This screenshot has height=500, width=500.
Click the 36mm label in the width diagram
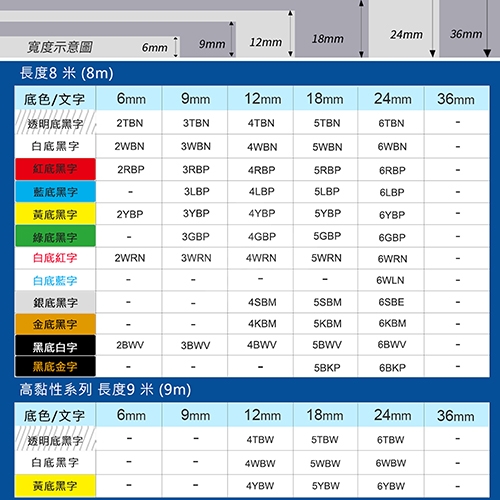point(466,34)
